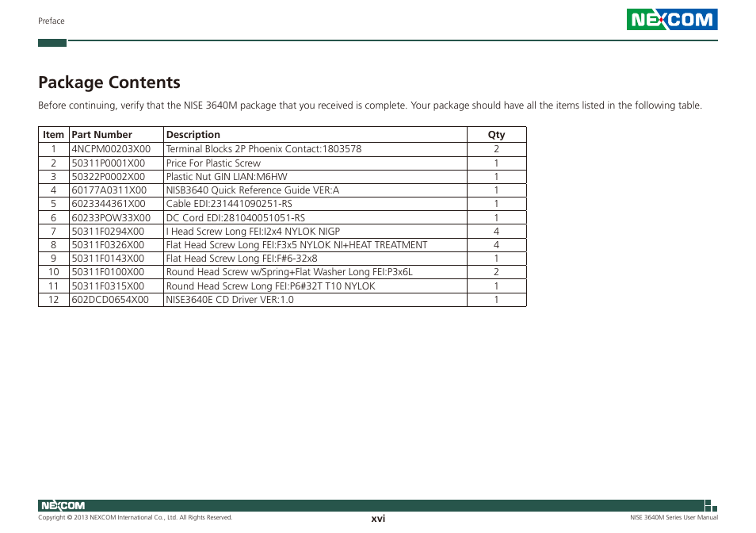Click 'NISE3640E CD Driver VER:1.0' description
The width and height of the screenshot is (756, 533).
pos(230,300)
